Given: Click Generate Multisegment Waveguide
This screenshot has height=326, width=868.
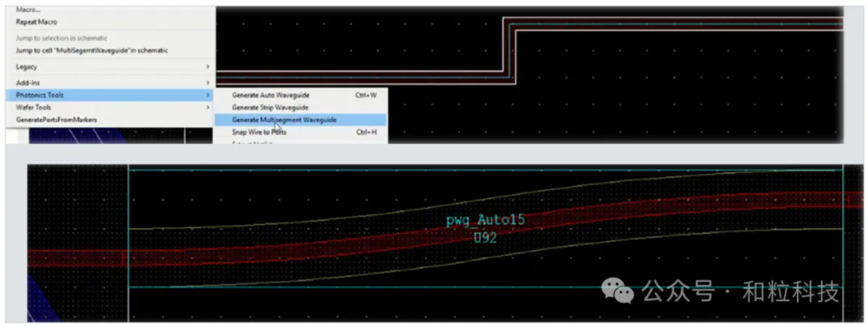Looking at the screenshot, I should tap(284, 120).
